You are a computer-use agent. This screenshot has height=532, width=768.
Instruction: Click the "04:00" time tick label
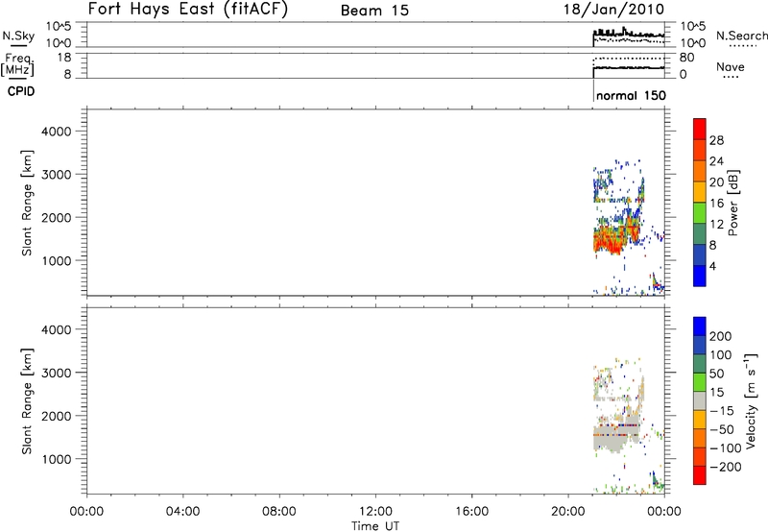[x=182, y=512]
